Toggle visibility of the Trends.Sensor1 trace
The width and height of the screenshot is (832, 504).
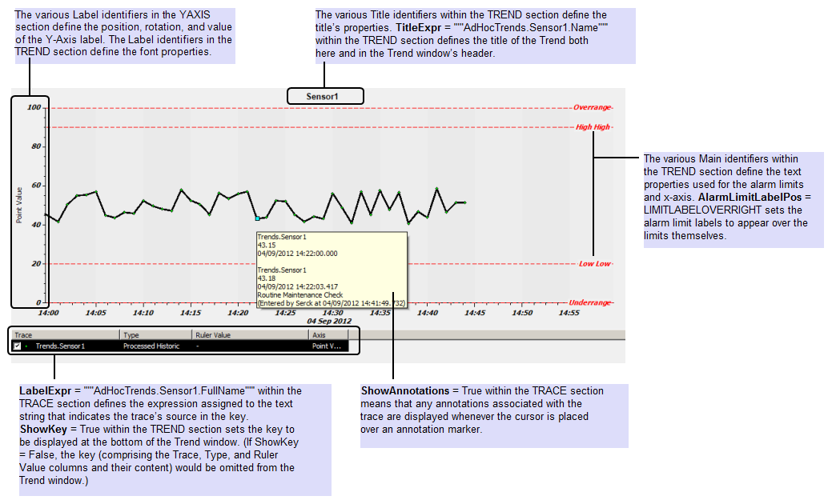(x=17, y=344)
